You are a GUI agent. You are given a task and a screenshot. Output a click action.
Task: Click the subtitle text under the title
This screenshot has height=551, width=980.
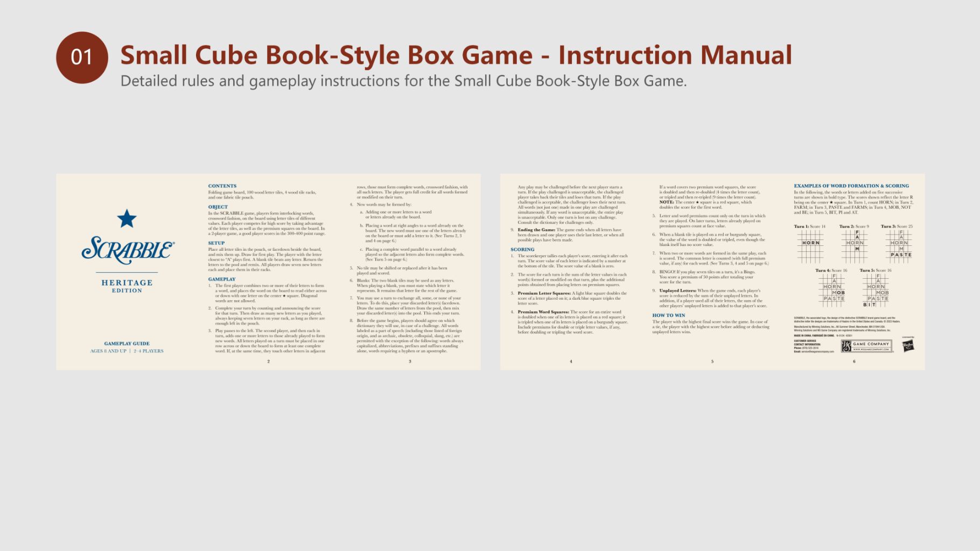[x=403, y=81]
